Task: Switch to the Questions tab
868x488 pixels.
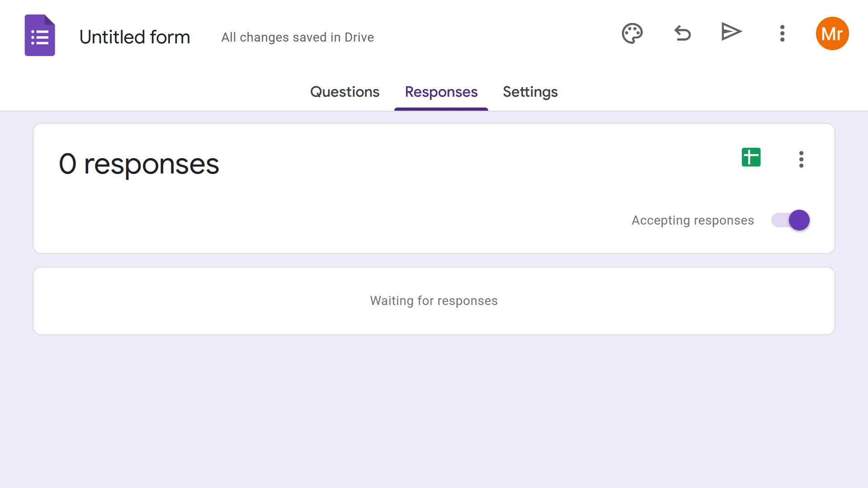Action: (344, 92)
